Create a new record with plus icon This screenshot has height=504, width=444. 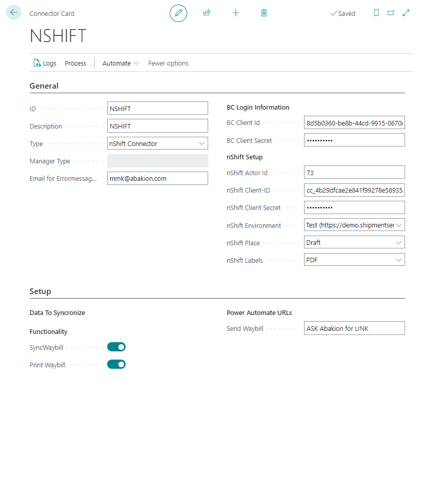[235, 13]
